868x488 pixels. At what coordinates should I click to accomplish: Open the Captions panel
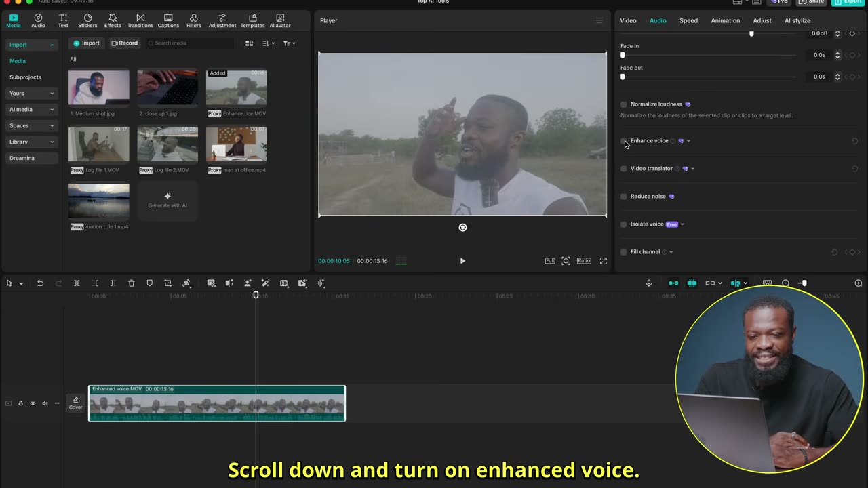click(168, 20)
